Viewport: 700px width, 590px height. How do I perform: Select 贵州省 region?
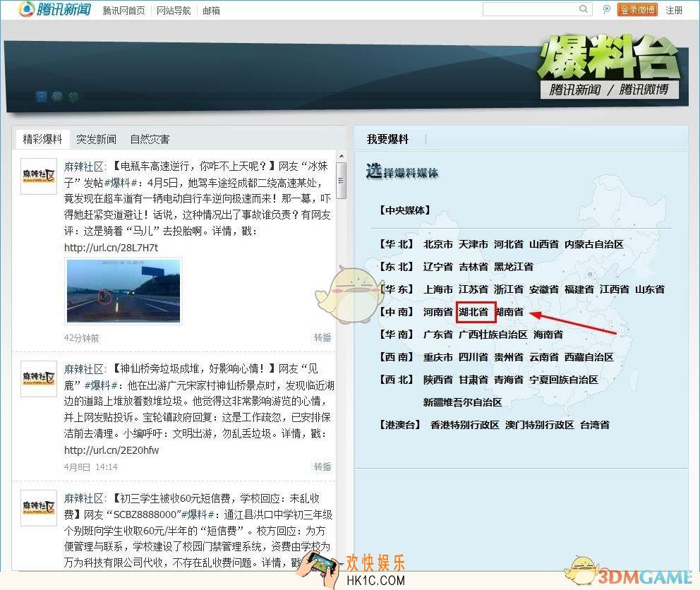coord(509,357)
